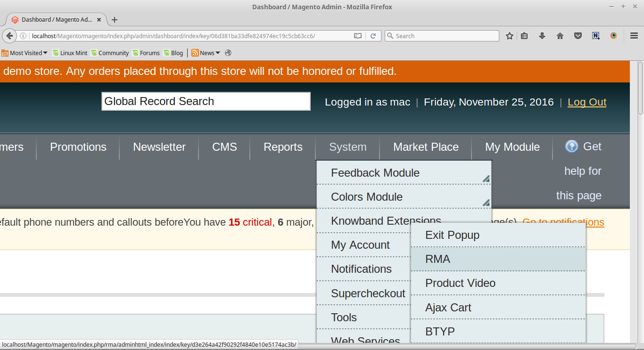Click the Magento tab favicon
Screen dimensions: 644x350
15,20
